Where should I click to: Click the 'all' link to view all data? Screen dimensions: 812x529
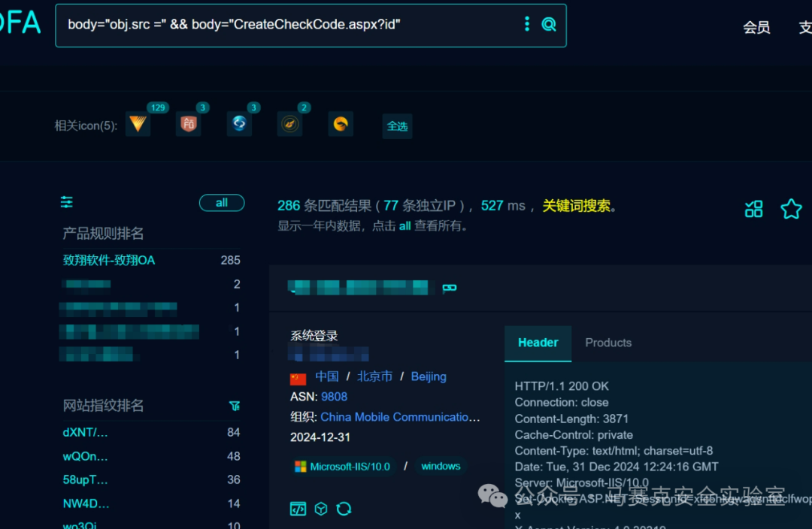pos(405,225)
